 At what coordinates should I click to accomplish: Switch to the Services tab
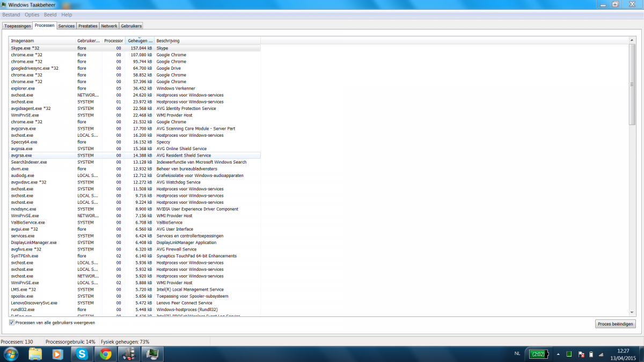tap(67, 26)
